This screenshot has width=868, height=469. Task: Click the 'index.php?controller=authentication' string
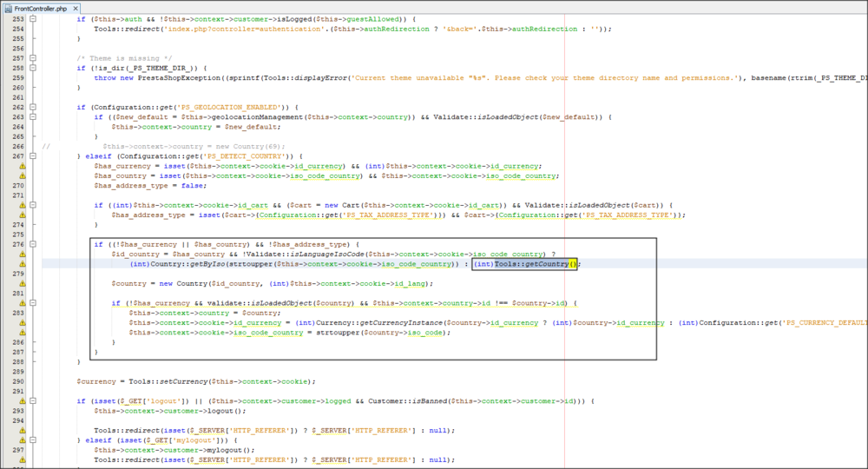(x=244, y=29)
